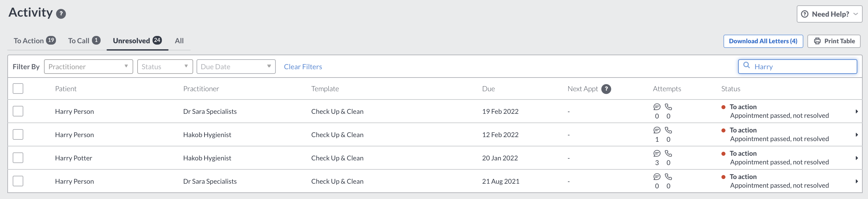Image resolution: width=868 pixels, height=199 pixels.
Task: Click the message attempts icon in Harry Potter row
Action: 657,153
